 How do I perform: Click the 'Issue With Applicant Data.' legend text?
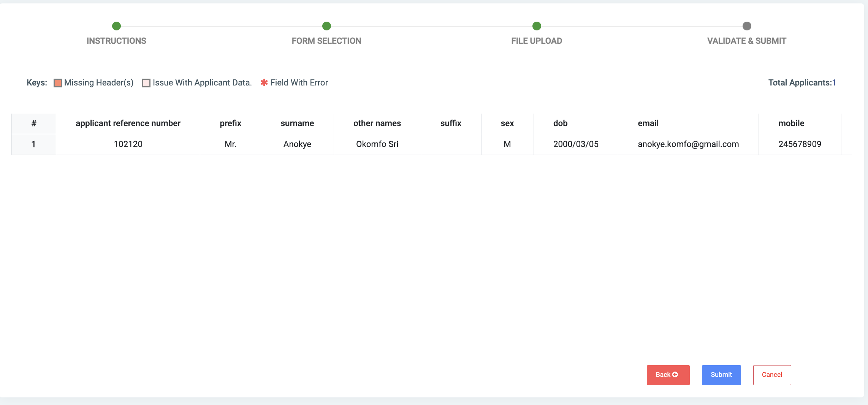click(202, 83)
